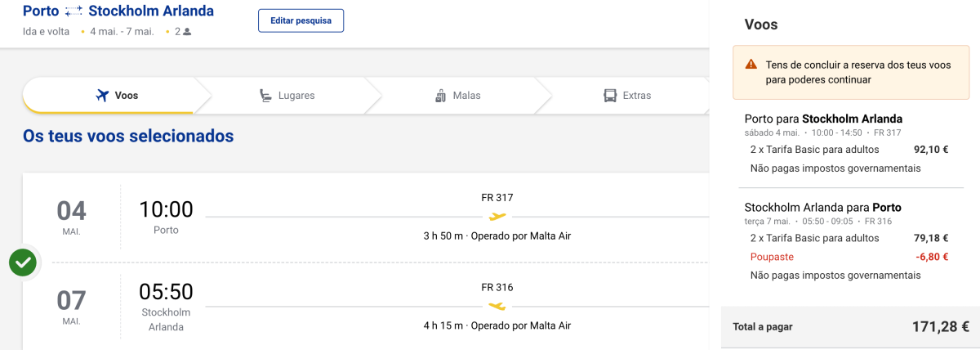Click Stockholm Arlanda para Porto summary heading
This screenshot has width=980, height=350.
click(823, 207)
